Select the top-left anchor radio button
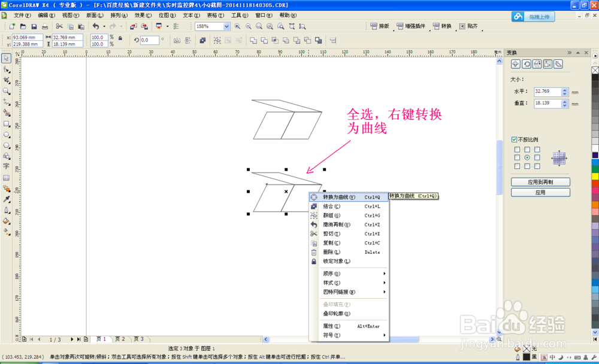The image size is (599, 364). point(517,150)
